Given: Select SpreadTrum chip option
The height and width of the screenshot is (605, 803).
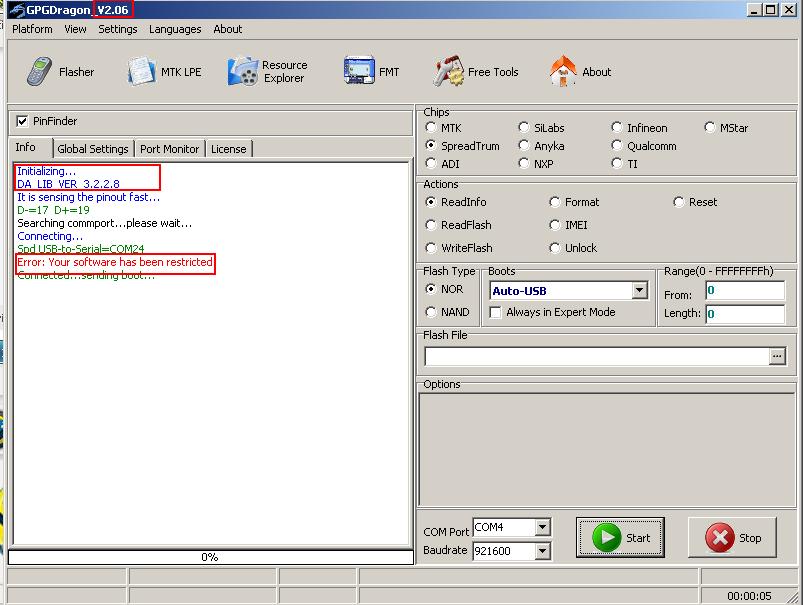Looking at the screenshot, I should click(x=431, y=145).
